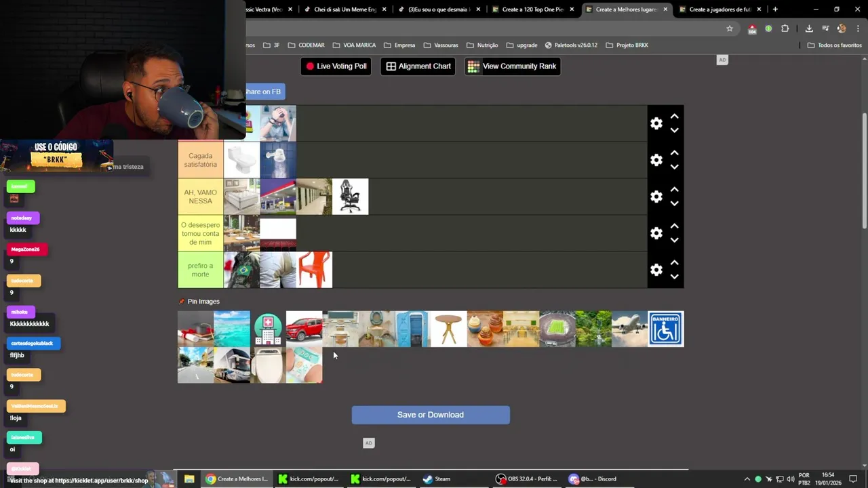Pick the stressed man image in top tier
This screenshot has height=488, width=868.
278,123
